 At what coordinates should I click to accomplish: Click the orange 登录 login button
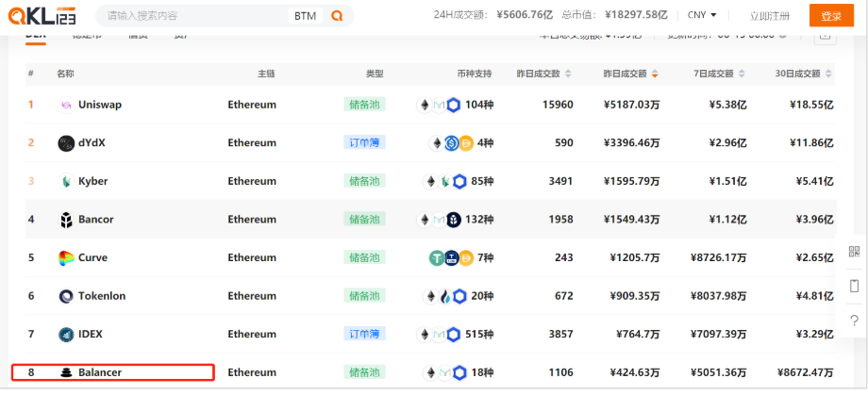(831, 15)
